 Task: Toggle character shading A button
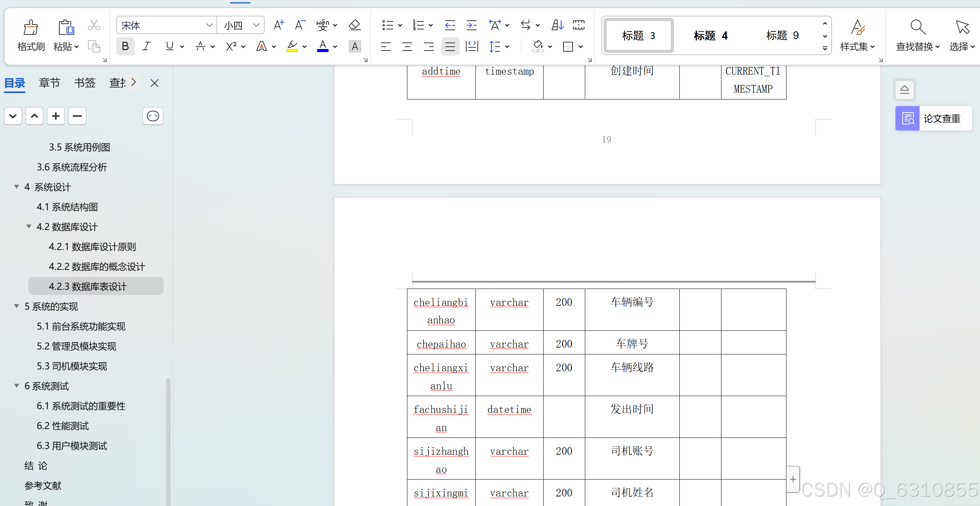355,47
